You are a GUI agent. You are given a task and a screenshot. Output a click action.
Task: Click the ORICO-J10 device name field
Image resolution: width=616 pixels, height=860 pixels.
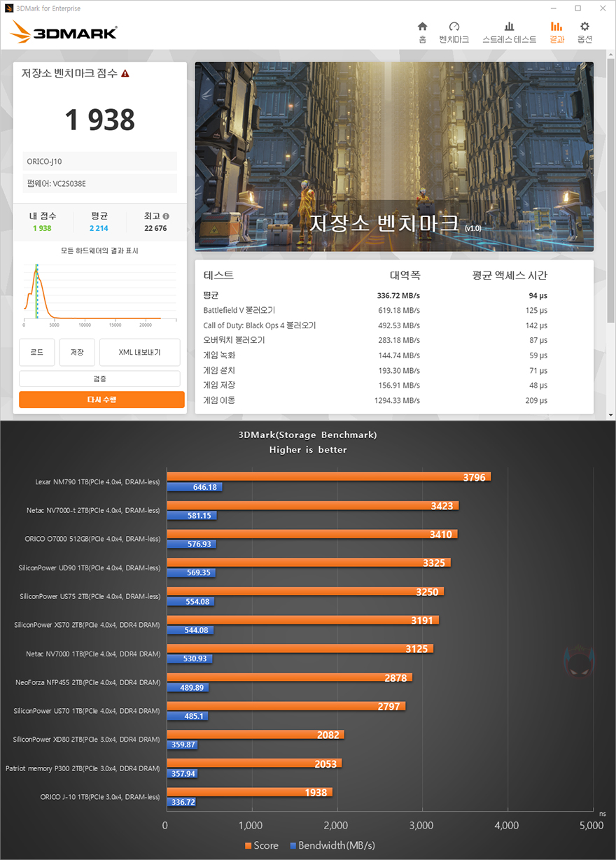click(x=99, y=161)
